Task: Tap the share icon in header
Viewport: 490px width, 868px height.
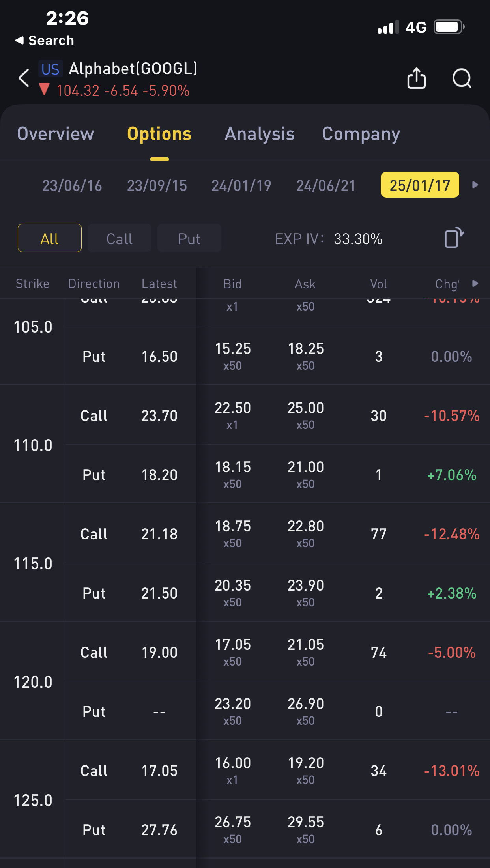Action: 416,78
